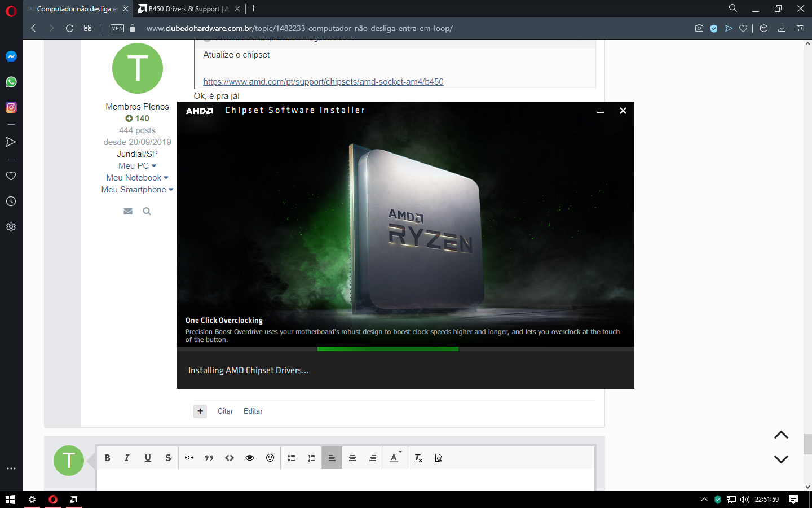Open the AMD B450 chipset link

coord(323,82)
